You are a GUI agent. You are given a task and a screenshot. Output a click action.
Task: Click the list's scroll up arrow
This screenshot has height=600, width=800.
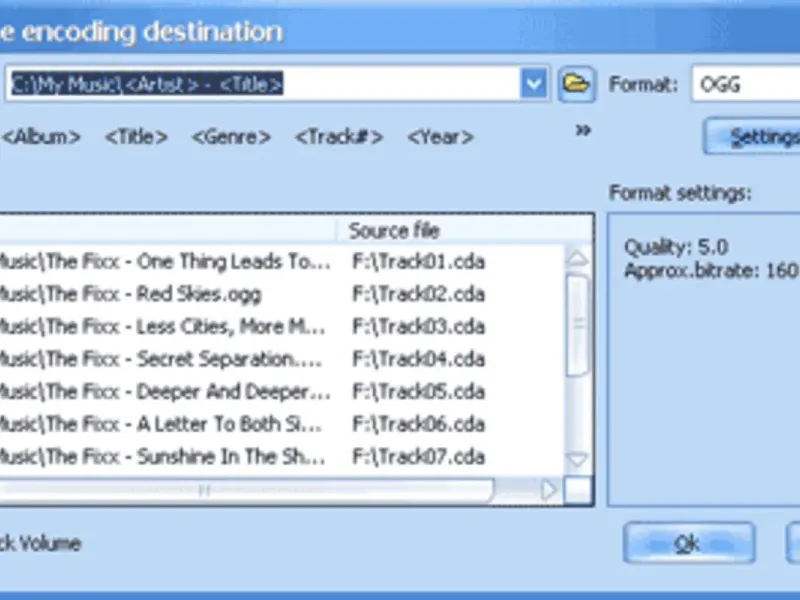click(x=578, y=258)
